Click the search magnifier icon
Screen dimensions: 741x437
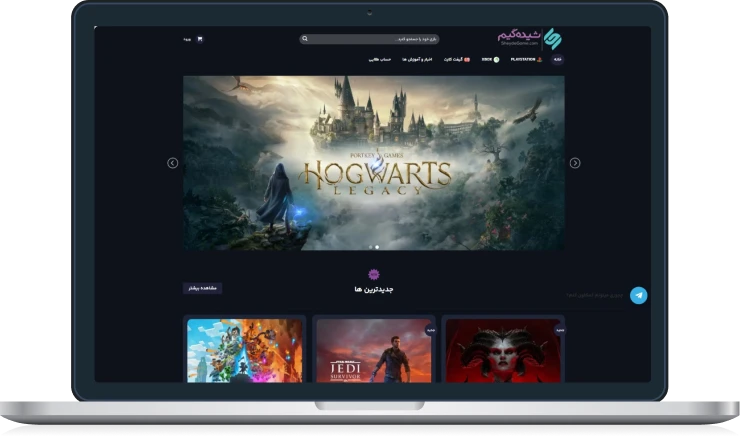pyautogui.click(x=305, y=39)
